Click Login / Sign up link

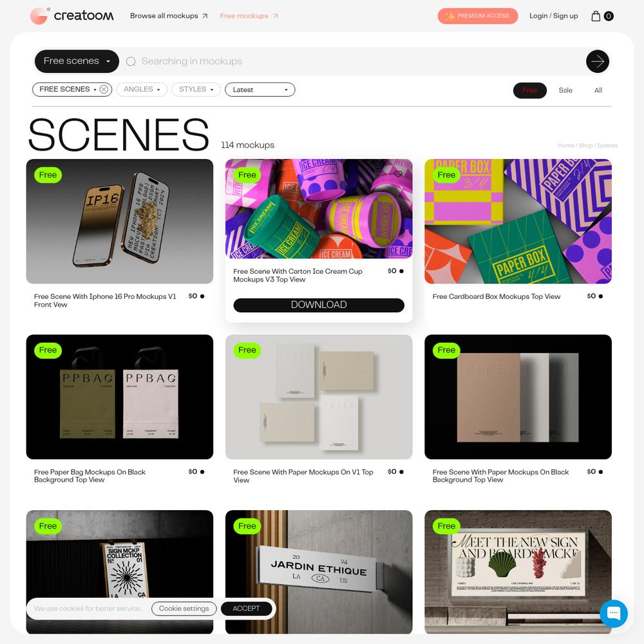pyautogui.click(x=553, y=16)
